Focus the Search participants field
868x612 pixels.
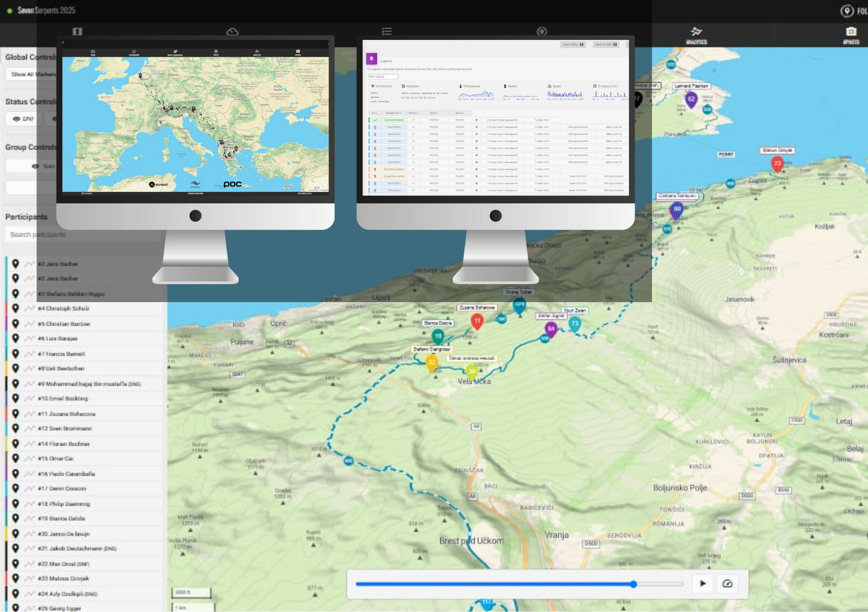81,234
